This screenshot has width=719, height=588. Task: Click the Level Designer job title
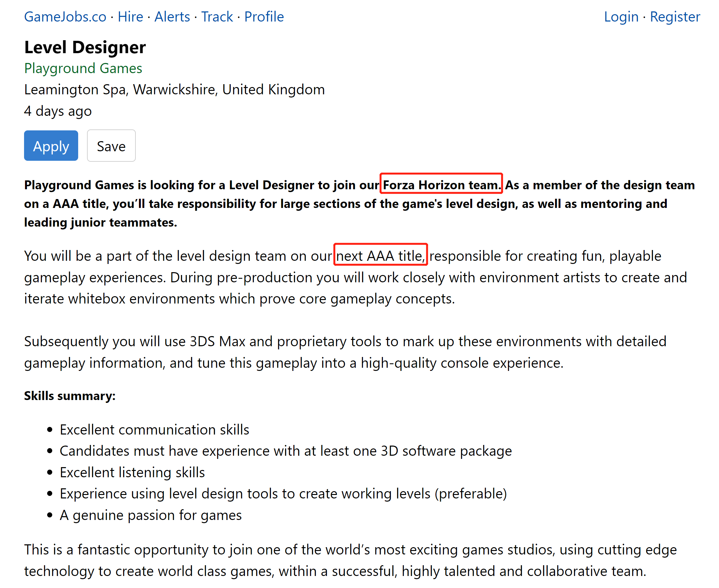[x=85, y=47]
